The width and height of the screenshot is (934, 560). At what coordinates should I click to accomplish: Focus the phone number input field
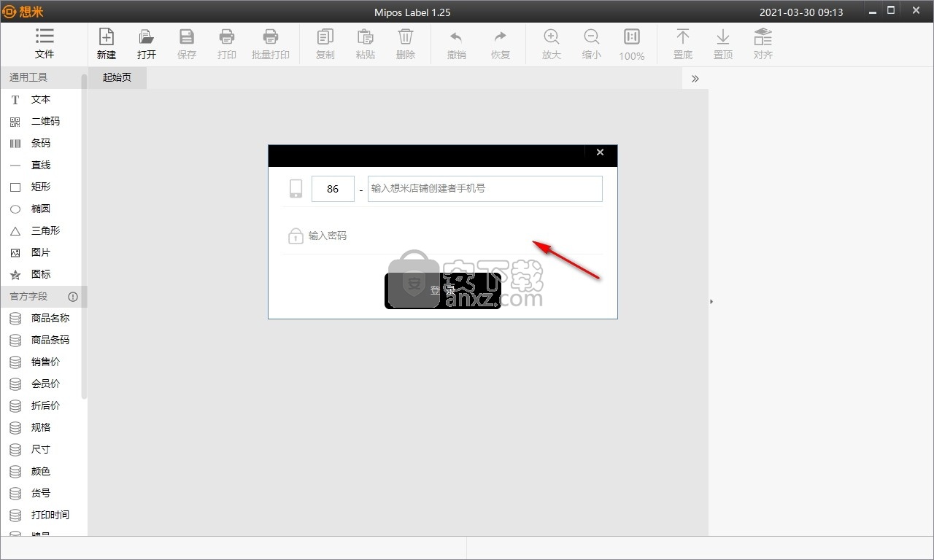485,189
